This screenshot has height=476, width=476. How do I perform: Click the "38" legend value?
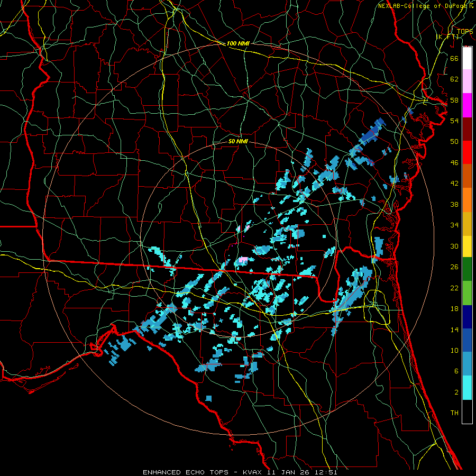tap(454, 204)
